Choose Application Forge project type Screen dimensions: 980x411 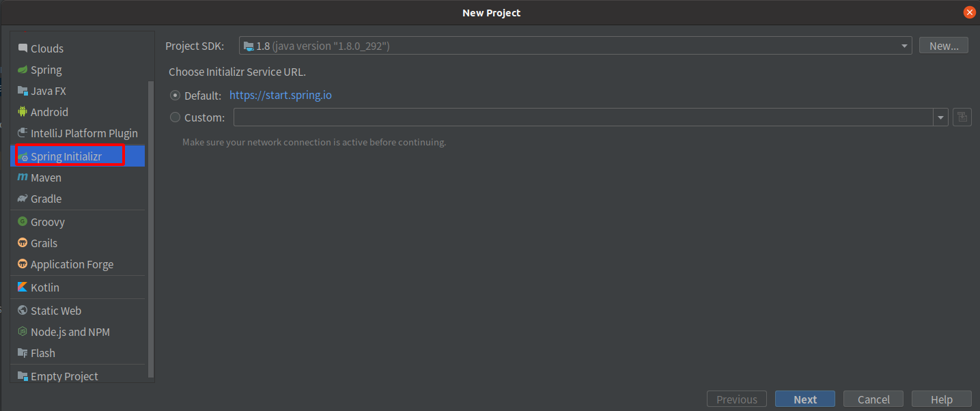click(x=79, y=264)
